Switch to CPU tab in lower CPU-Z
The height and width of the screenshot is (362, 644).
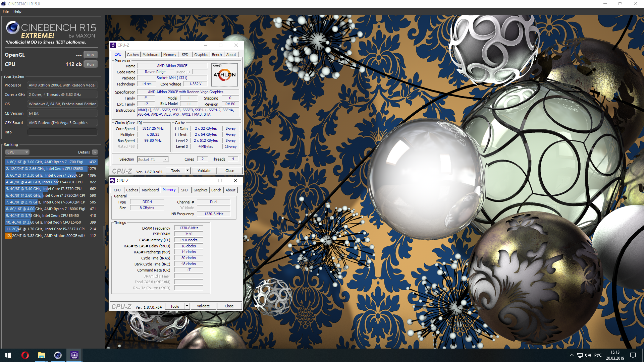[117, 190]
